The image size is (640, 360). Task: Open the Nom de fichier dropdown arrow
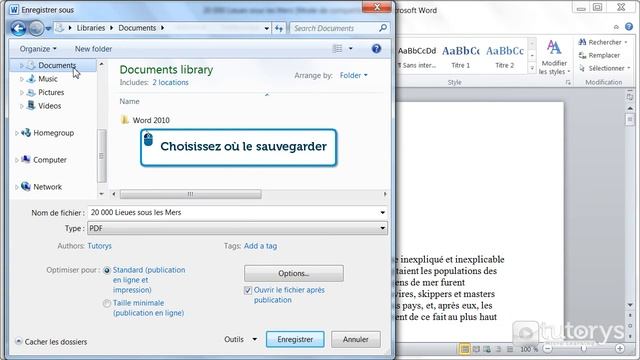coord(382,212)
